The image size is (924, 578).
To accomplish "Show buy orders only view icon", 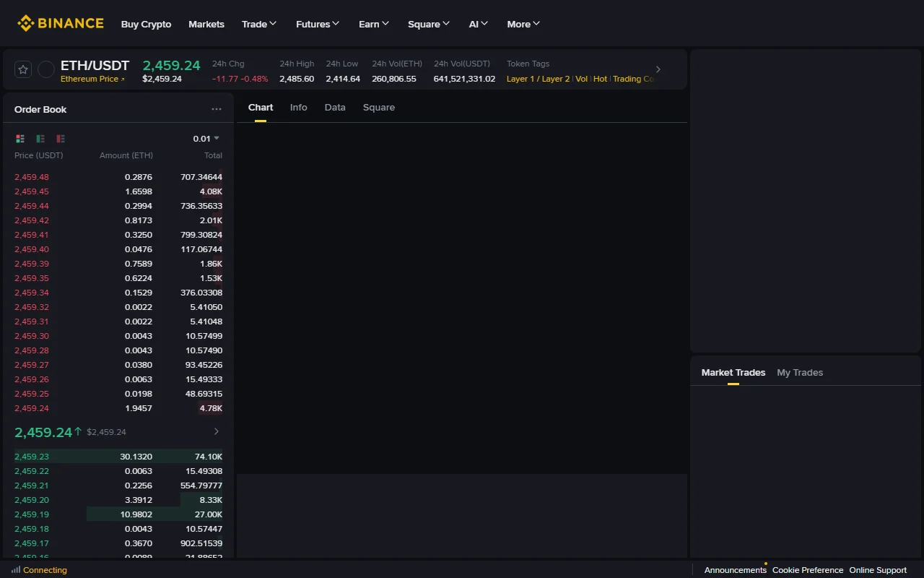I will [x=40, y=139].
